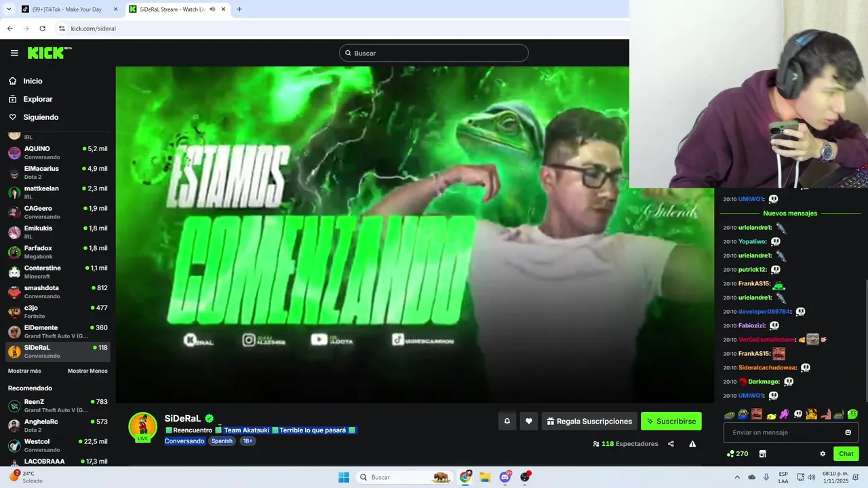Open Emikukis channel in sidebar
This screenshot has width=868, height=488.
pyautogui.click(x=58, y=232)
